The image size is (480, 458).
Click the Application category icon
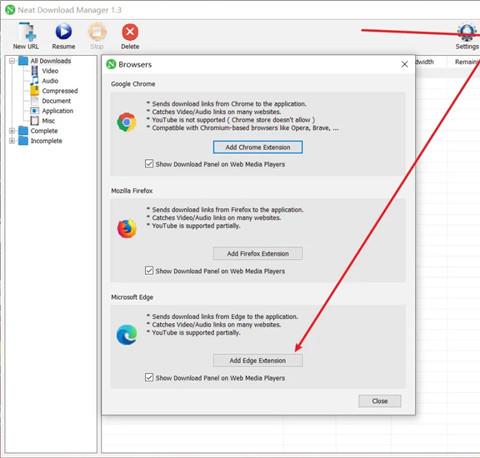[35, 111]
